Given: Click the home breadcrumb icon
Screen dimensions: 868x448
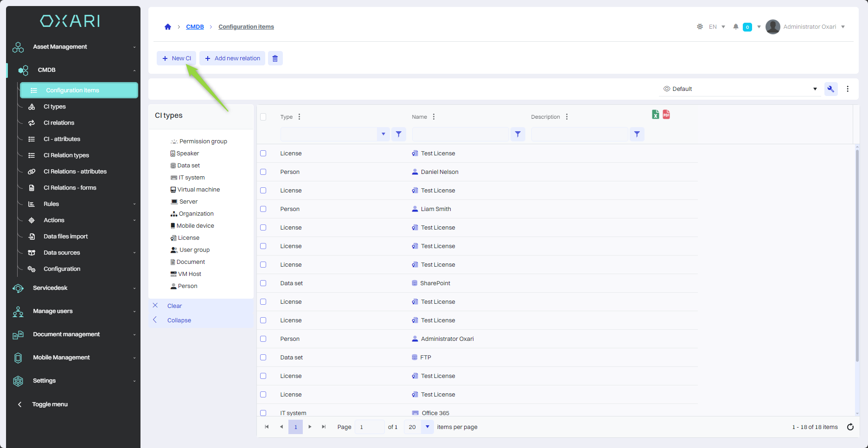Looking at the screenshot, I should pyautogui.click(x=168, y=27).
